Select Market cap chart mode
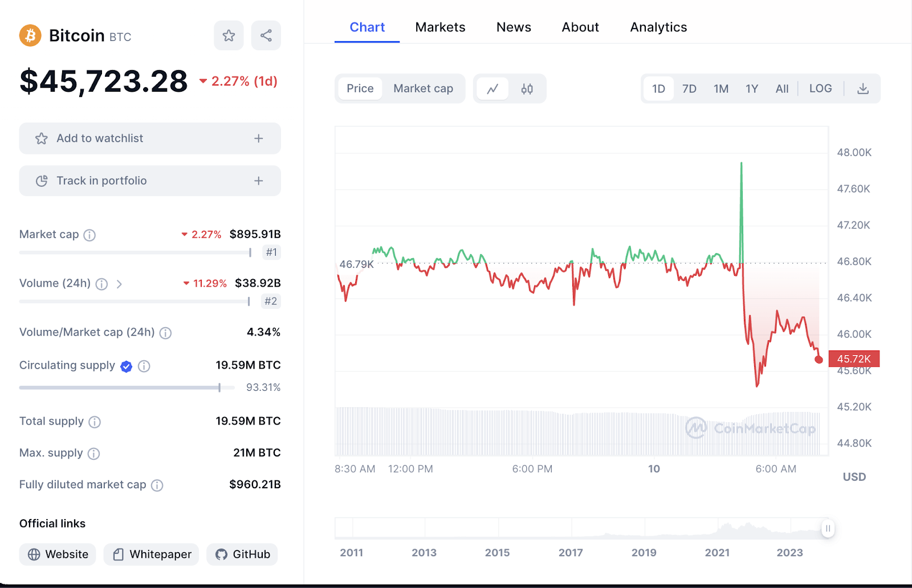The height and width of the screenshot is (588, 912). pos(423,89)
